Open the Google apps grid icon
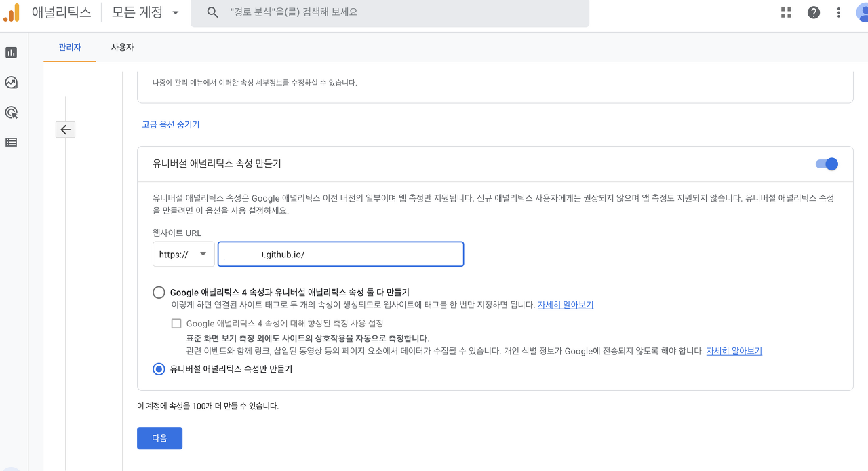 [x=785, y=12]
